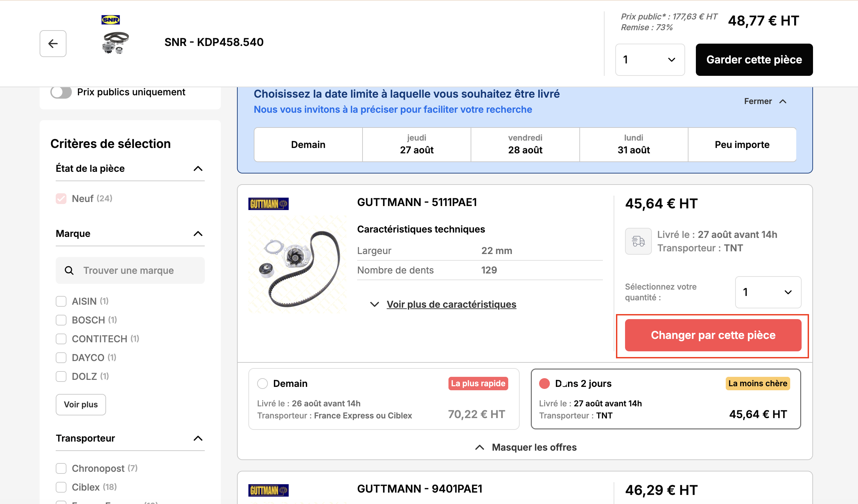Viewport: 858px width, 504px height.
Task: Select the Demain delivery offer radio
Action: (263, 384)
